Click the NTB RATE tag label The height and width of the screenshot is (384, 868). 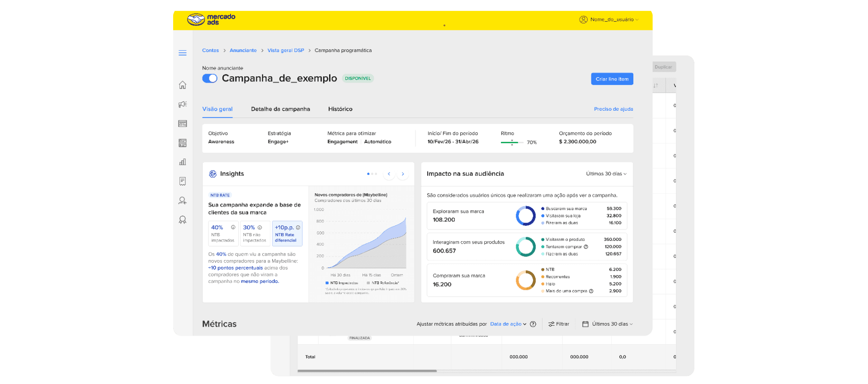pos(220,195)
